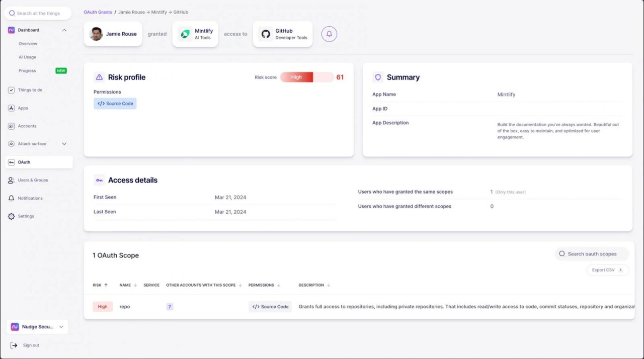The image size is (644, 359).
Task: Sort scopes by Risk column
Action: point(100,285)
